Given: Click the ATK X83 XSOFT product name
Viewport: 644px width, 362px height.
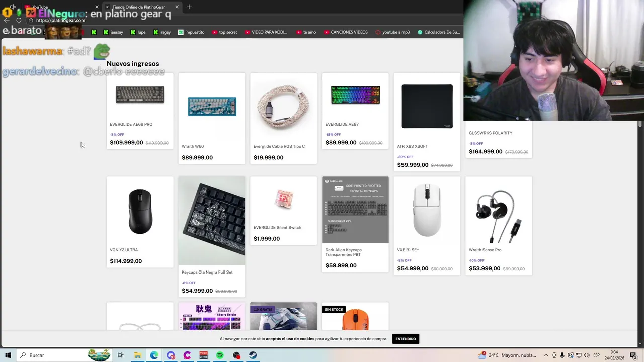Looking at the screenshot, I should pyautogui.click(x=413, y=146).
